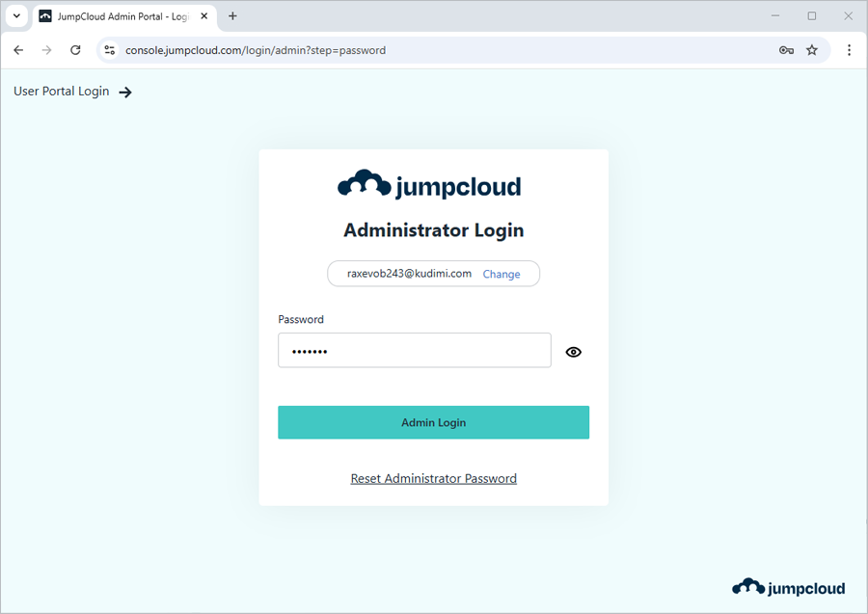This screenshot has height=614, width=868.
Task: Click the JumpCloud logo in login card
Action: click(429, 185)
